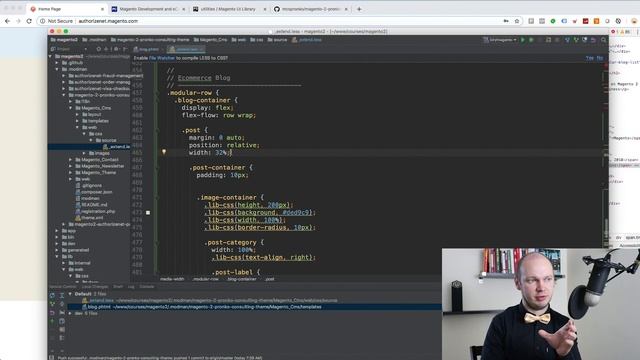Image resolution: width=640 pixels, height=360 pixels.
Task: Bookmark this page with the star icon
Action: [517, 21]
